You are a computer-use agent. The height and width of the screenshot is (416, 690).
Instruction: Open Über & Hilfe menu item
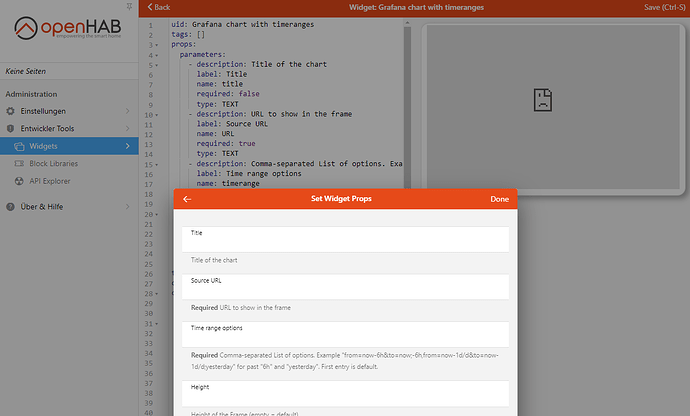coord(69,206)
